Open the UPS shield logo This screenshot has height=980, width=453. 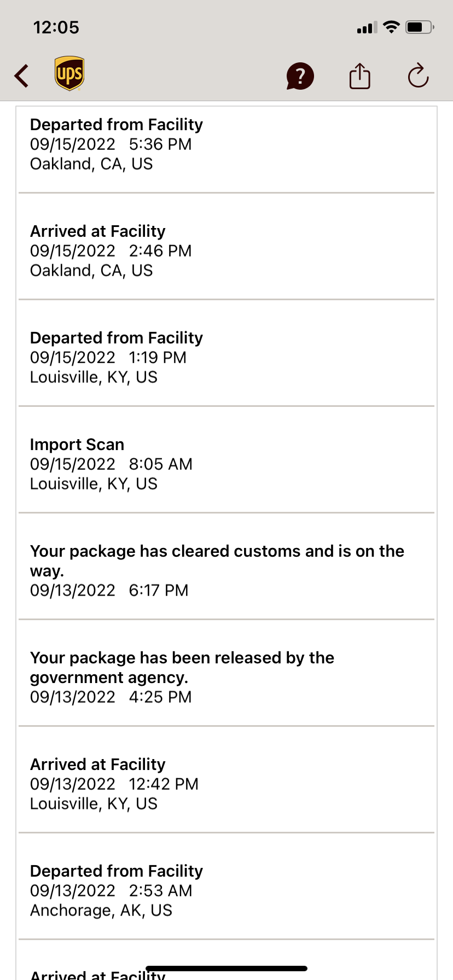[69, 73]
